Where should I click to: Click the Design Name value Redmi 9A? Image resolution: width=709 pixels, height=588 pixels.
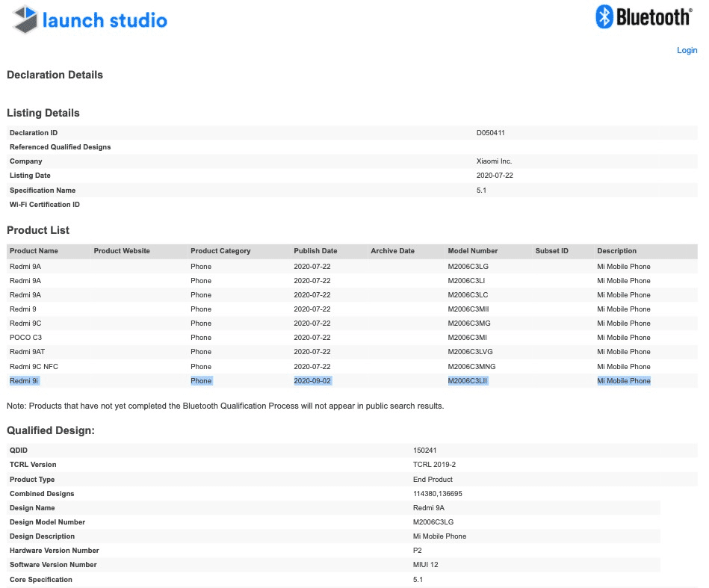(x=429, y=508)
